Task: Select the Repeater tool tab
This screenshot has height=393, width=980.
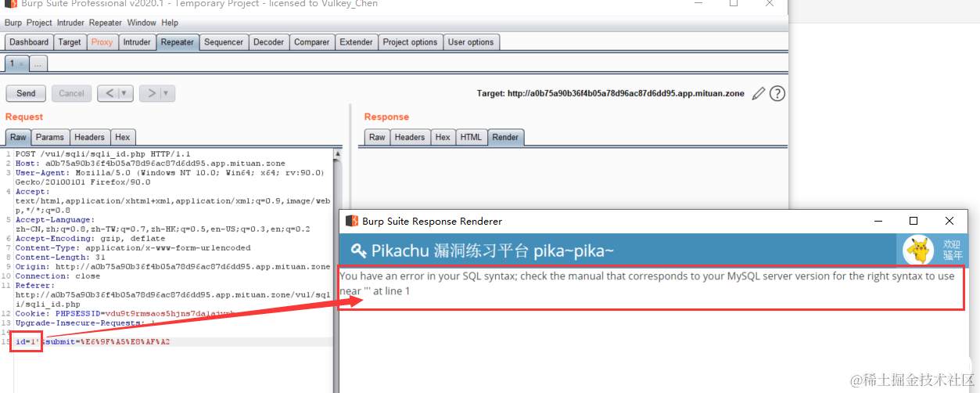Action: (178, 42)
